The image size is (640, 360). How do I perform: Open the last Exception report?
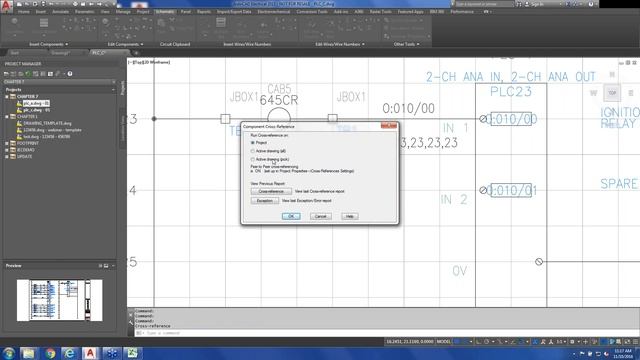point(264,200)
